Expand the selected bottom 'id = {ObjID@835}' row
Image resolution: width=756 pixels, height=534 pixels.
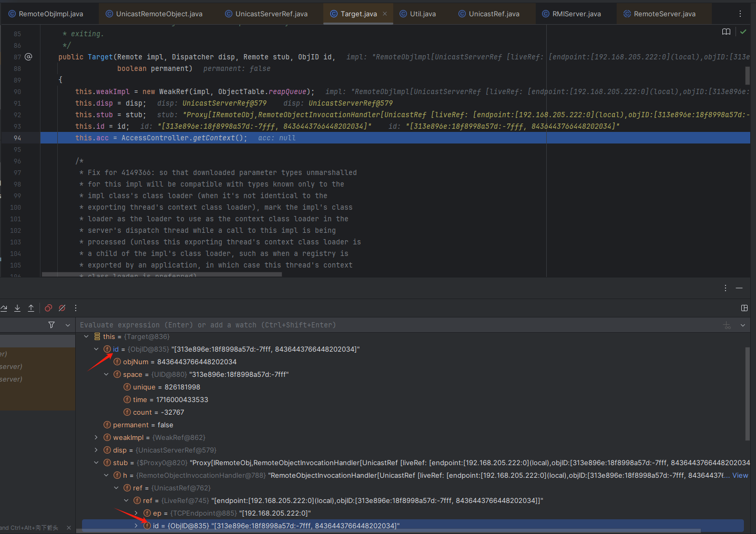point(136,526)
